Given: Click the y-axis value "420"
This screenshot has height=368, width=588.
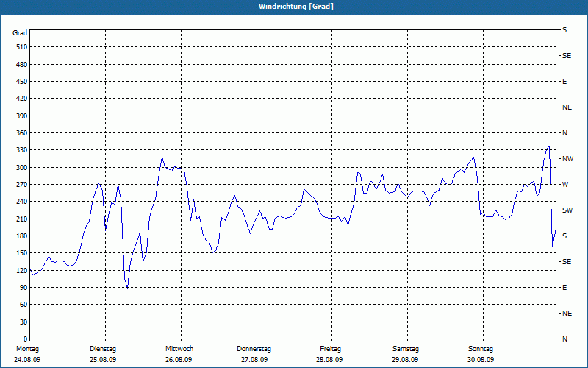Looking at the screenshot, I should coord(22,99).
